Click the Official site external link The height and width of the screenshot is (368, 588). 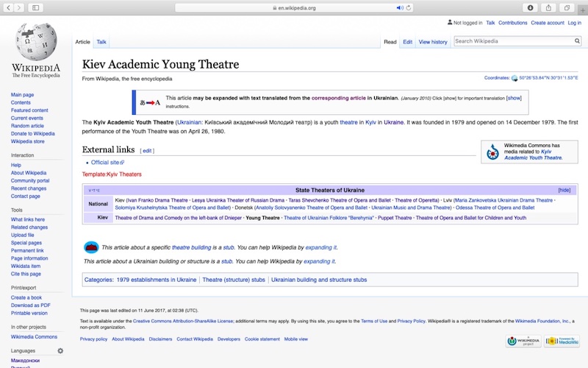point(107,162)
